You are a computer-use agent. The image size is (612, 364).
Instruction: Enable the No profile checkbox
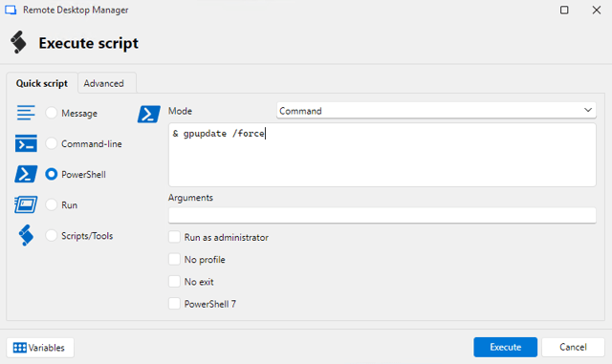[x=174, y=259]
